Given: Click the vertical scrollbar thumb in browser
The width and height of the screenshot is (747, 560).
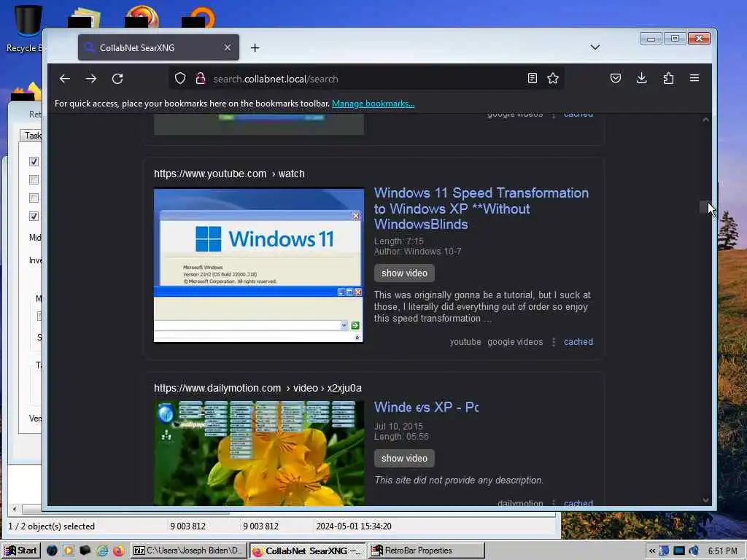Looking at the screenshot, I should coord(704,207).
